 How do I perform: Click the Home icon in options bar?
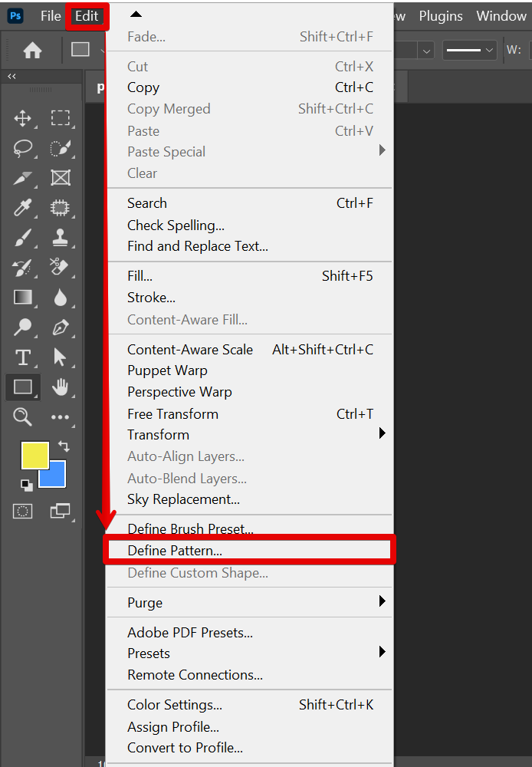pos(33,50)
